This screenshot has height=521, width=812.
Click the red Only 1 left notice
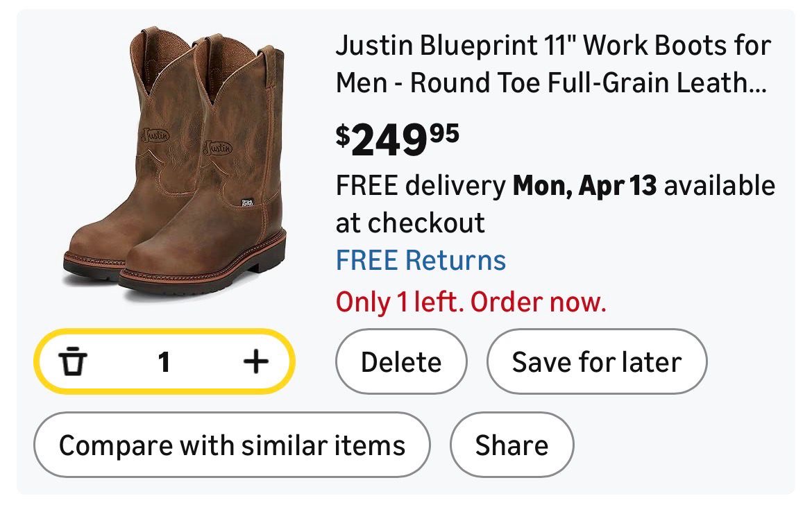point(471,302)
